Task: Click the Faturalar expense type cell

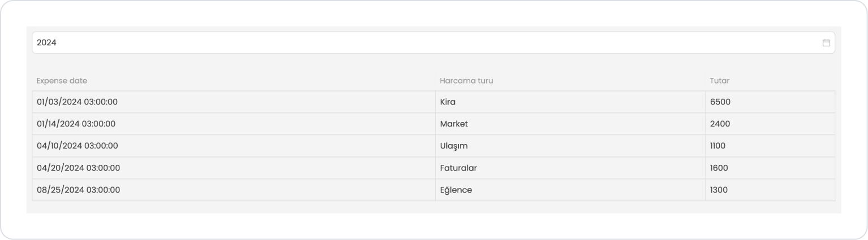Action: coord(570,168)
